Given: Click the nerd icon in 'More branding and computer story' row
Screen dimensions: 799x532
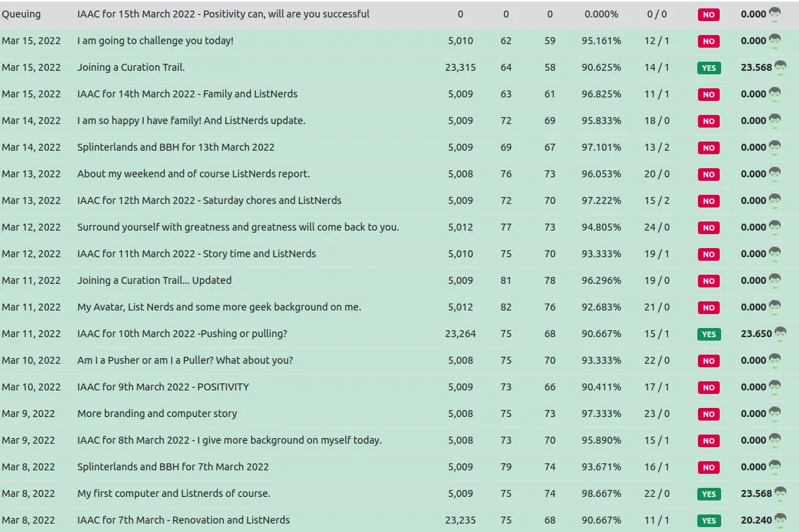Looking at the screenshot, I should (x=774, y=414).
